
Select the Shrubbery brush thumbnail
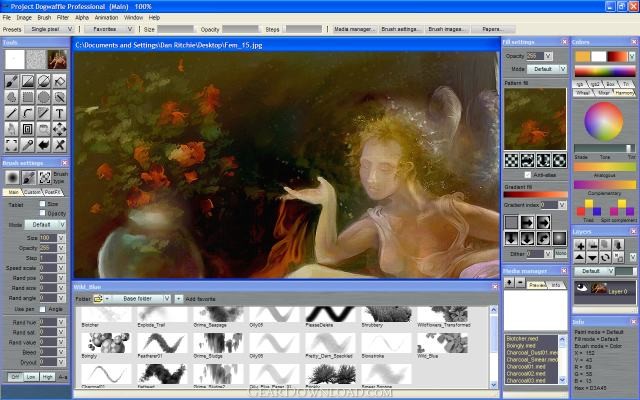[x=386, y=315]
